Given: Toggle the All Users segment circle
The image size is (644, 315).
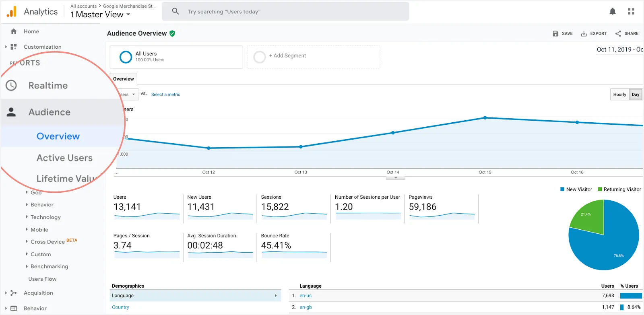Looking at the screenshot, I should (126, 57).
